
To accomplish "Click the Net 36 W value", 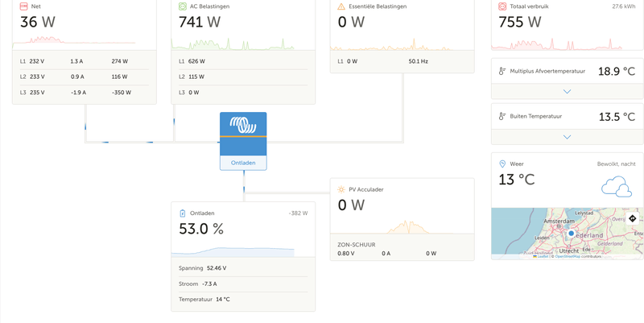I will click(37, 22).
